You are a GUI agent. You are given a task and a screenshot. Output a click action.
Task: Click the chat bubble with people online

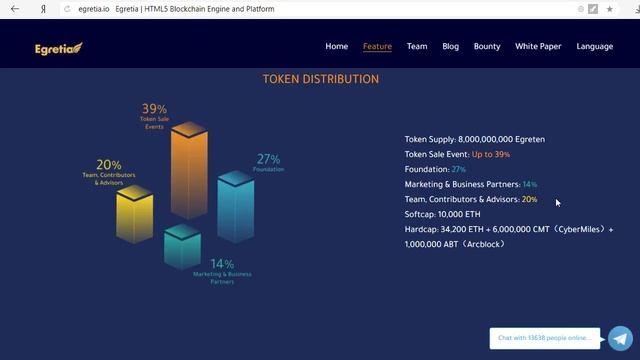click(545, 338)
